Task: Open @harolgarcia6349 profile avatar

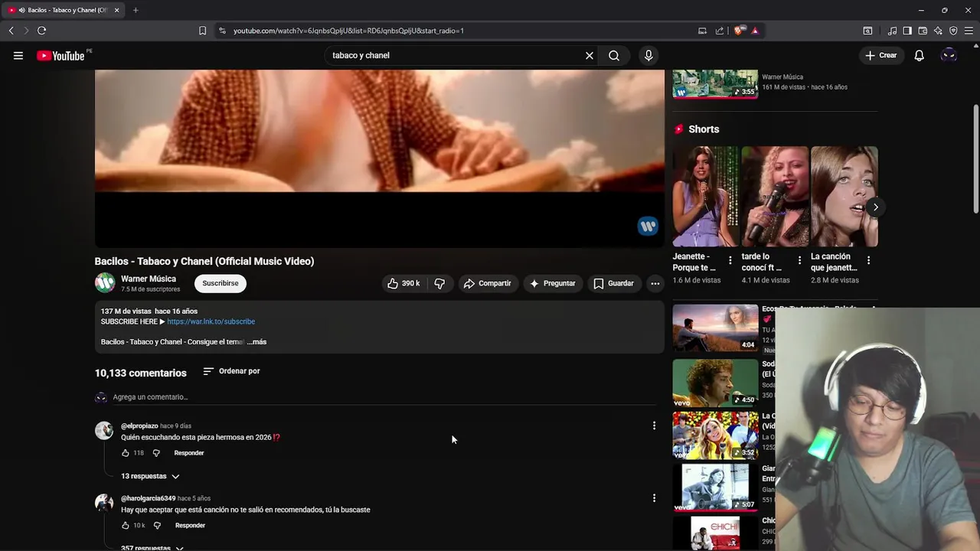Action: (104, 503)
